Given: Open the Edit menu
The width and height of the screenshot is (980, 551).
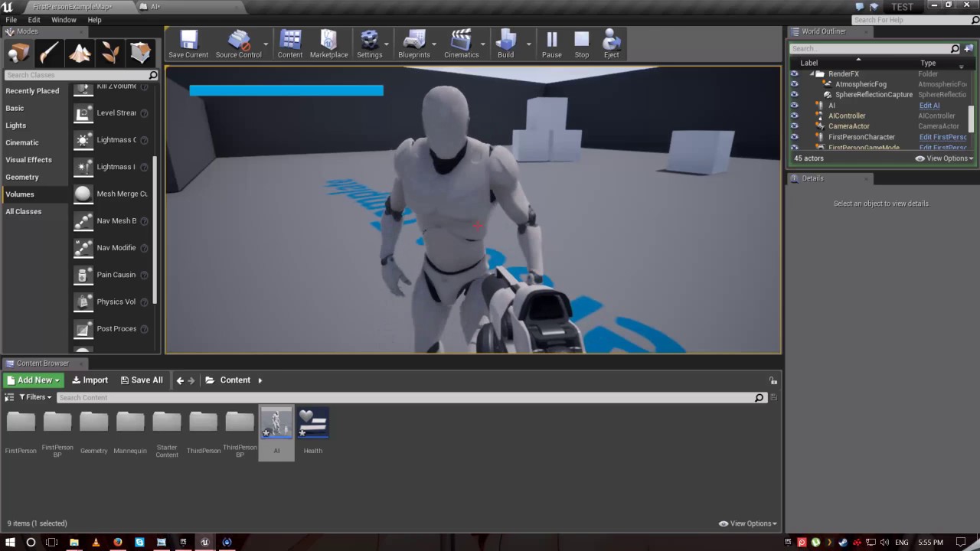Looking at the screenshot, I should point(34,20).
